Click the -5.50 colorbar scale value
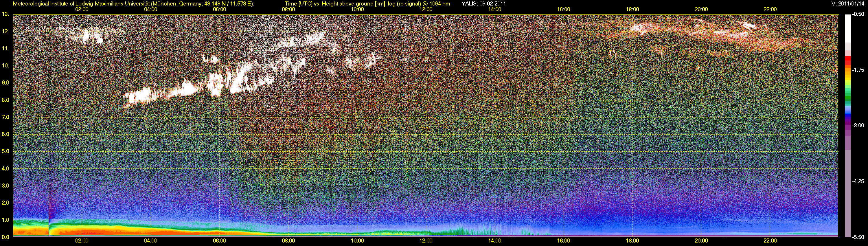 click(x=858, y=237)
